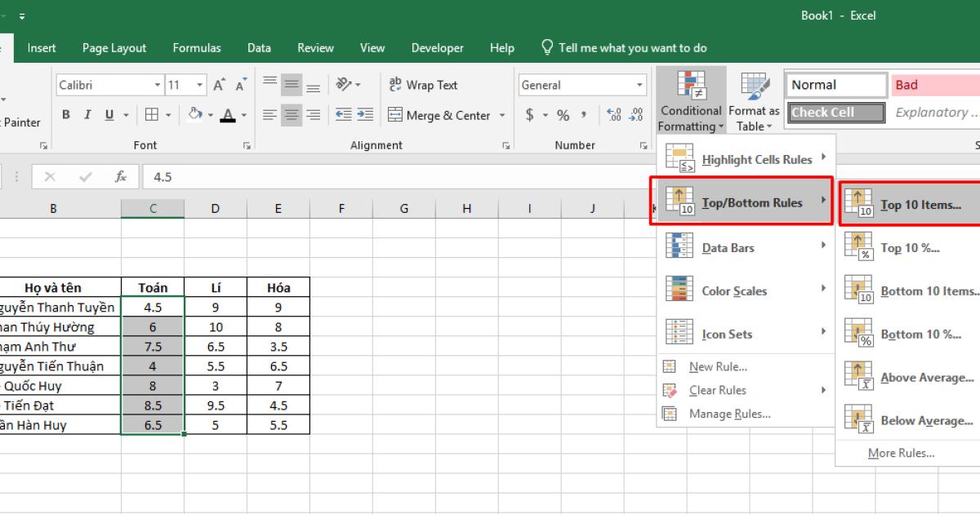
Task: Open the Format as Table gallery
Action: point(753,100)
